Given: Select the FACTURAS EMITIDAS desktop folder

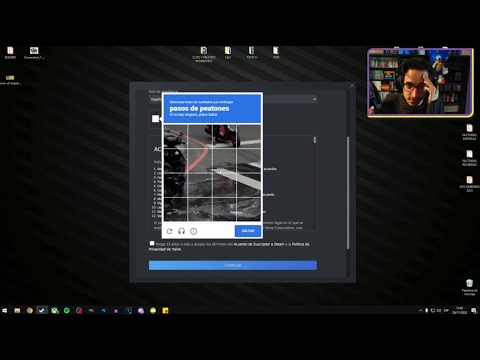Looking at the screenshot, I should [469, 132].
